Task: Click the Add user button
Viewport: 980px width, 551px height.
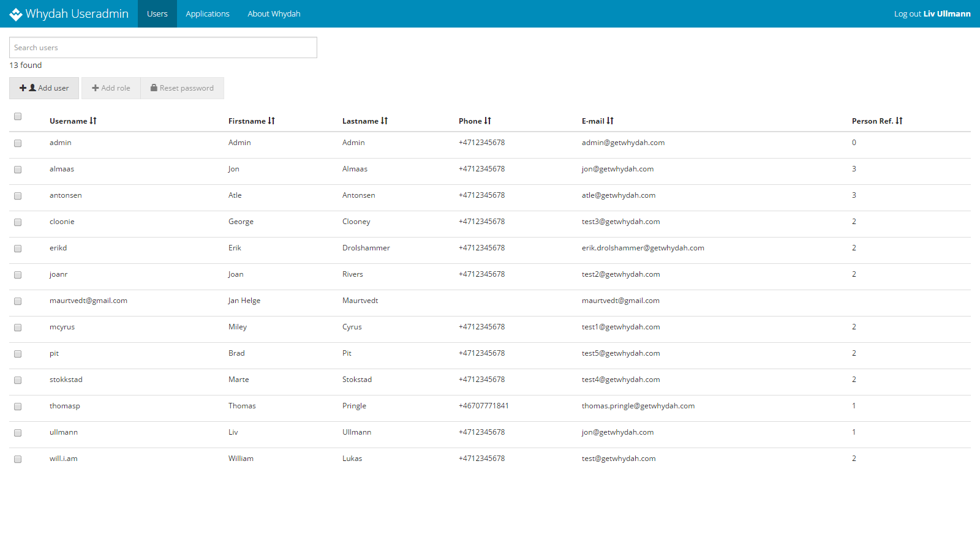Action: tap(44, 88)
